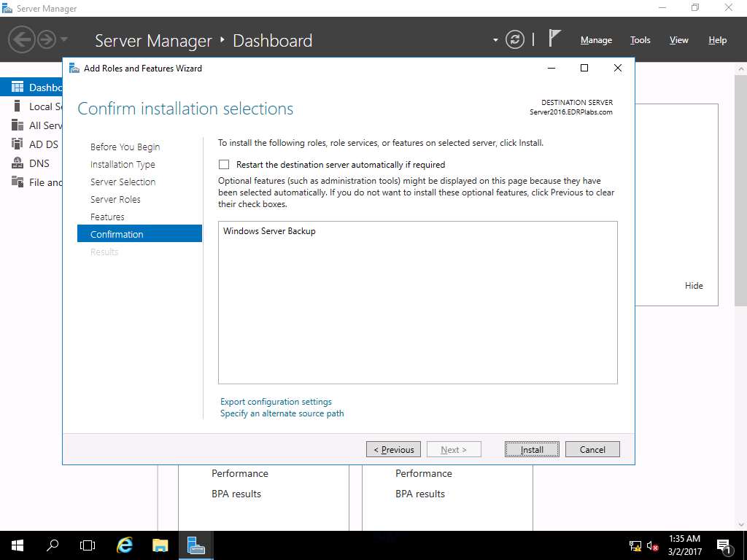Open the View menu
The width and height of the screenshot is (747, 560).
678,40
